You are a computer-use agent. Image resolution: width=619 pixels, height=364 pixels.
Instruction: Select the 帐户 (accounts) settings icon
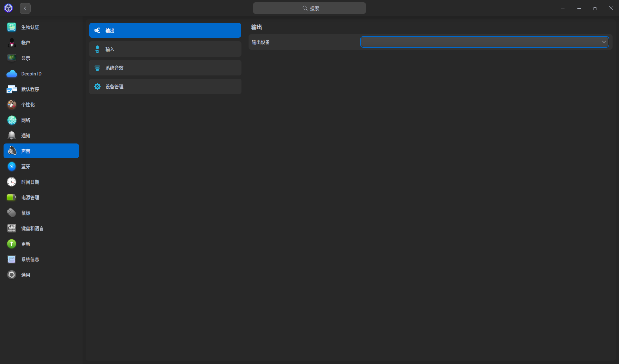(12, 43)
